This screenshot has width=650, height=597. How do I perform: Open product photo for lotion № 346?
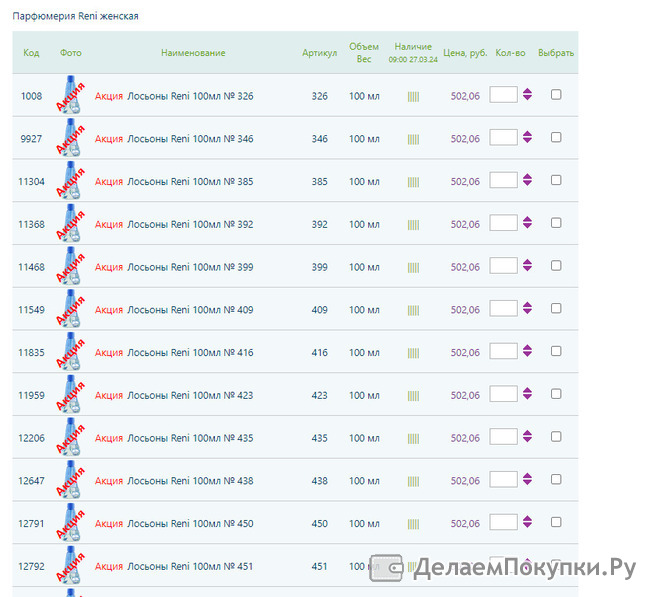tap(70, 138)
